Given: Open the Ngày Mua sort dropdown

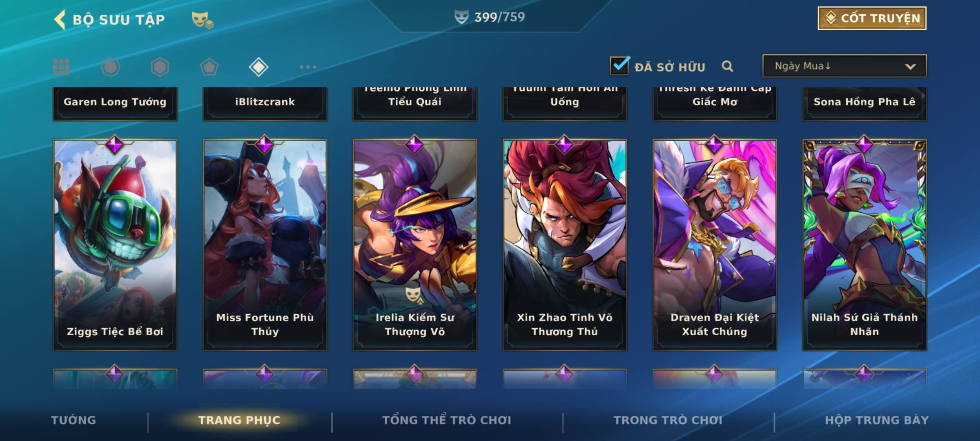Looking at the screenshot, I should point(844,66).
